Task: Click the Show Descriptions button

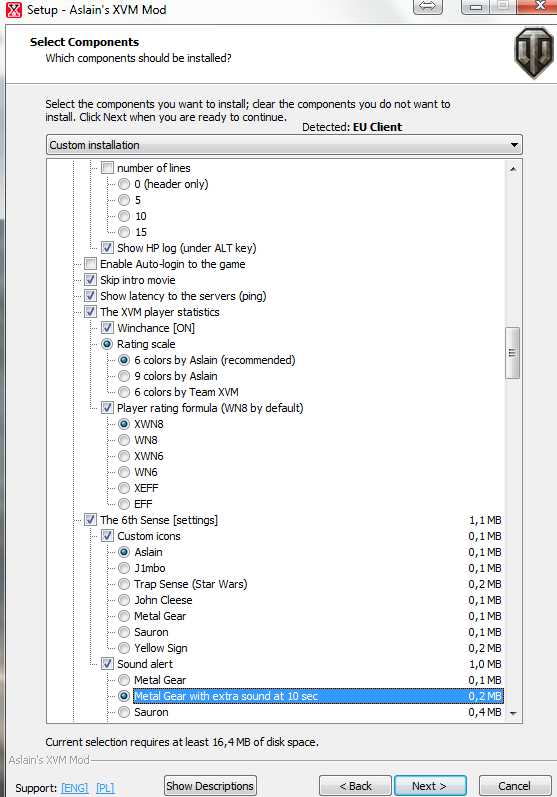Action: point(210,786)
